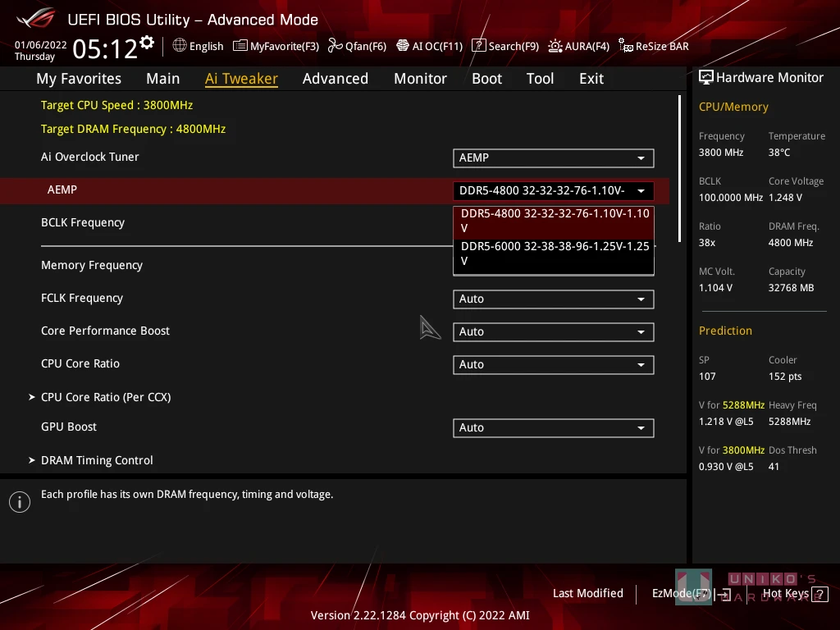840x630 pixels.
Task: Click the 38°C temperature value
Action: click(x=779, y=152)
